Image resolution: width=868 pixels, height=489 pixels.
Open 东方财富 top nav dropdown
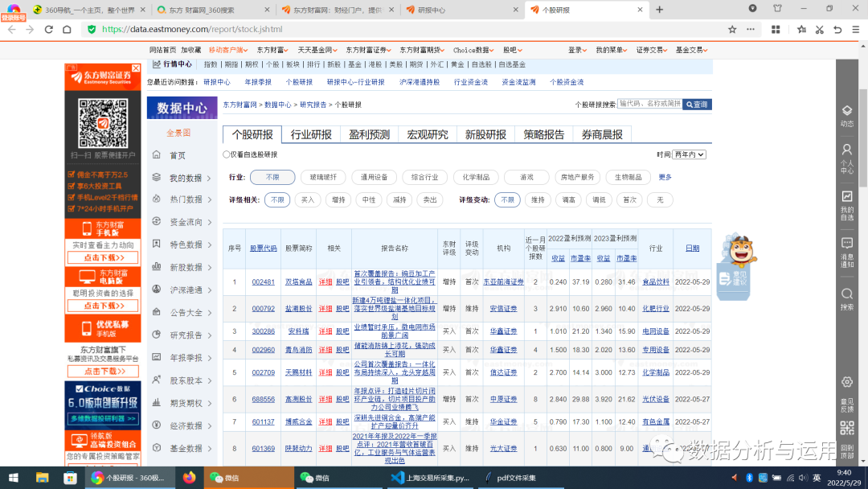coord(272,50)
